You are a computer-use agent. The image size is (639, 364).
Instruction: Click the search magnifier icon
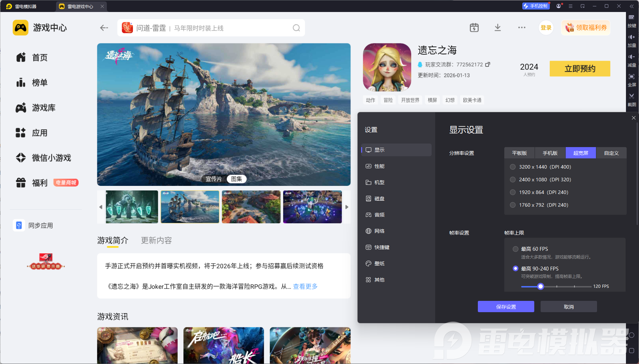(296, 28)
